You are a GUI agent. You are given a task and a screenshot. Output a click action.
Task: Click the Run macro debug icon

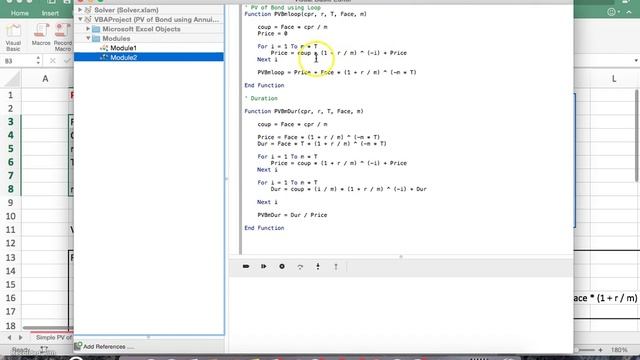[246, 266]
